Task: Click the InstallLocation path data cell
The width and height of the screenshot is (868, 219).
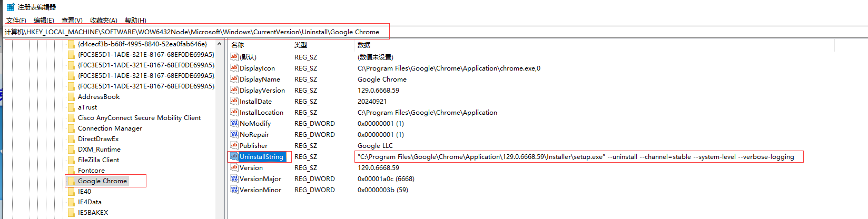Action: pyautogui.click(x=427, y=113)
